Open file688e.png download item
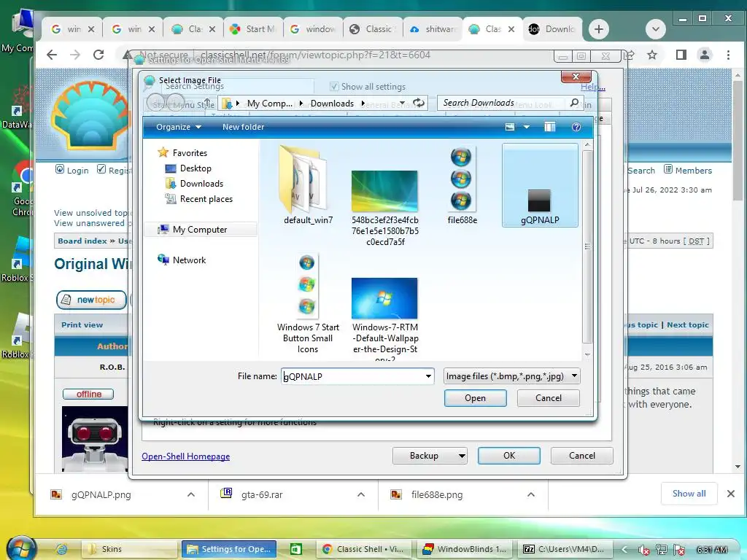 pyautogui.click(x=437, y=495)
